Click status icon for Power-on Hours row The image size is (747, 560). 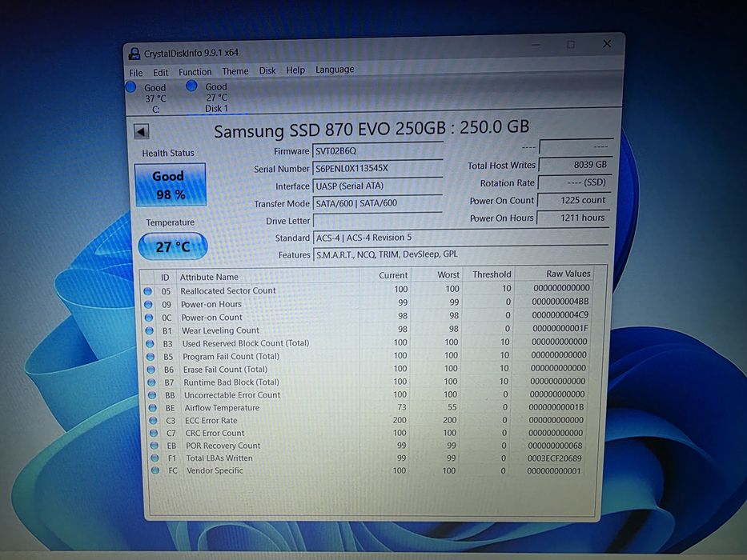coord(148,304)
